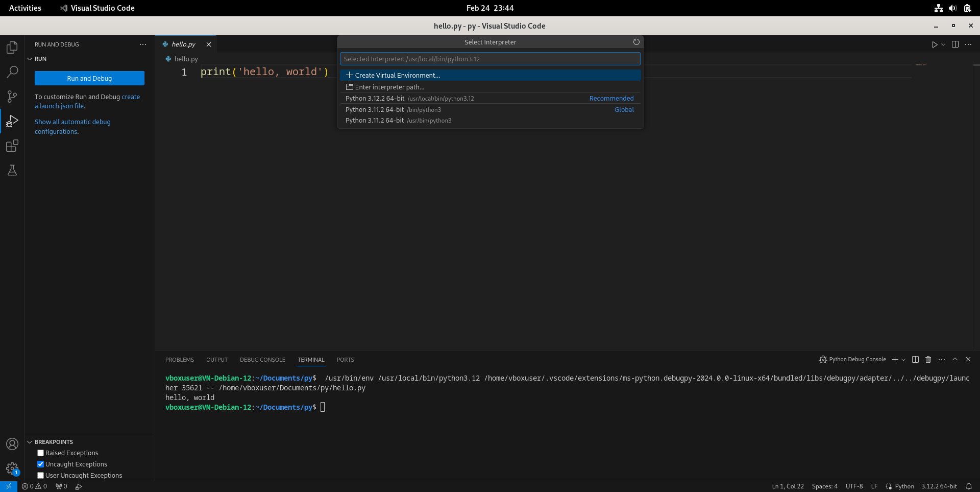
Task: Click the Run and Debug button
Action: click(89, 78)
